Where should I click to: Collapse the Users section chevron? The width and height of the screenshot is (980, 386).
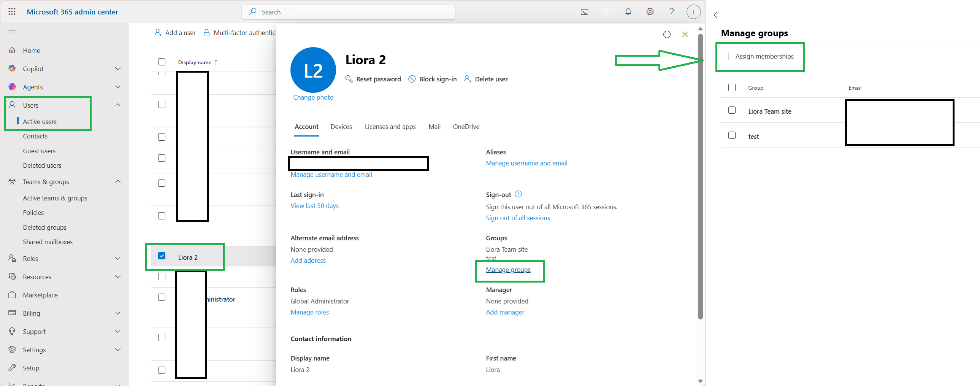118,105
